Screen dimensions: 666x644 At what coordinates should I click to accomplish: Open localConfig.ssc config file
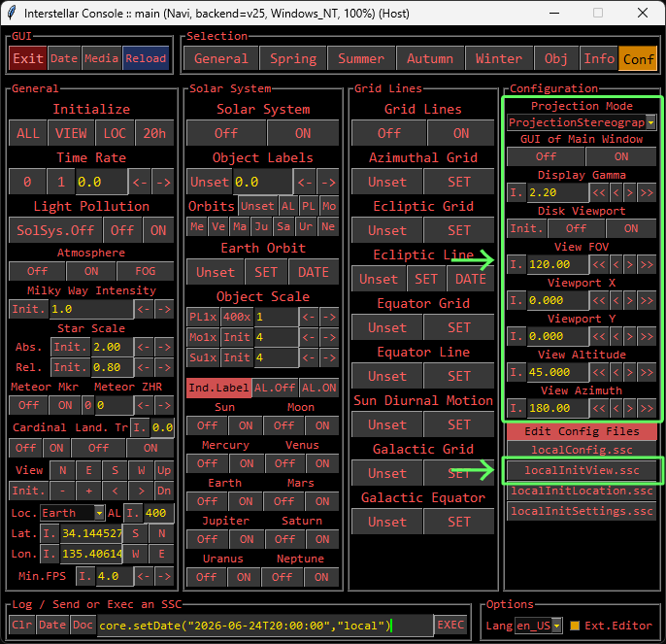point(582,450)
